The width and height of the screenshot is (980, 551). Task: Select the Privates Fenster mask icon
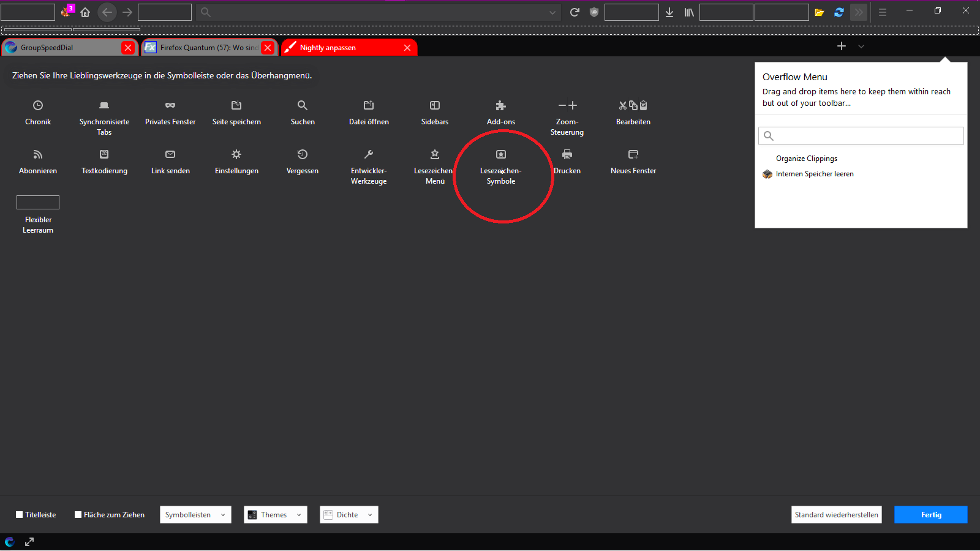coord(170,105)
